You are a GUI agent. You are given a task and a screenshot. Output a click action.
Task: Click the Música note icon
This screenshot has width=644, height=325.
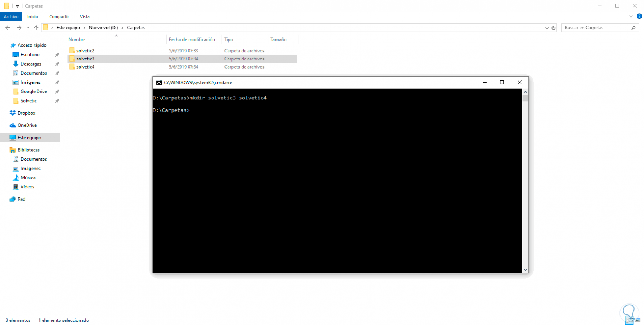pyautogui.click(x=16, y=178)
